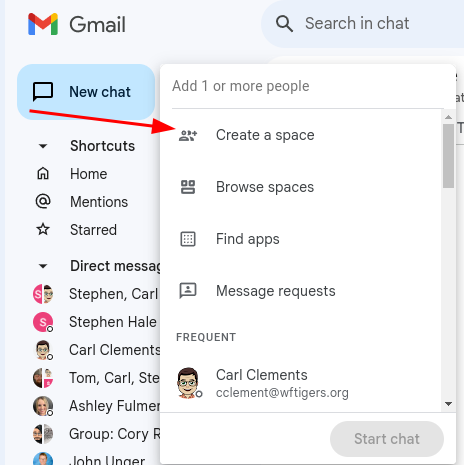Click the Shortcuts section heading

click(103, 146)
